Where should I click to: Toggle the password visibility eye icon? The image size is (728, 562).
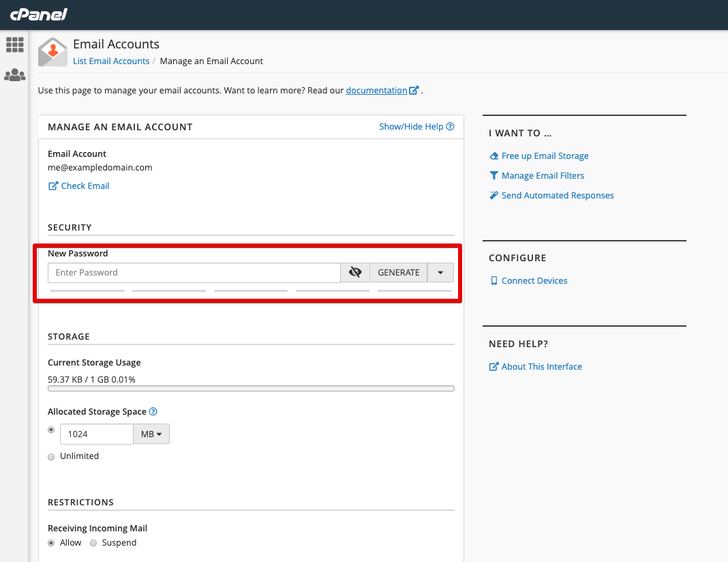point(355,272)
